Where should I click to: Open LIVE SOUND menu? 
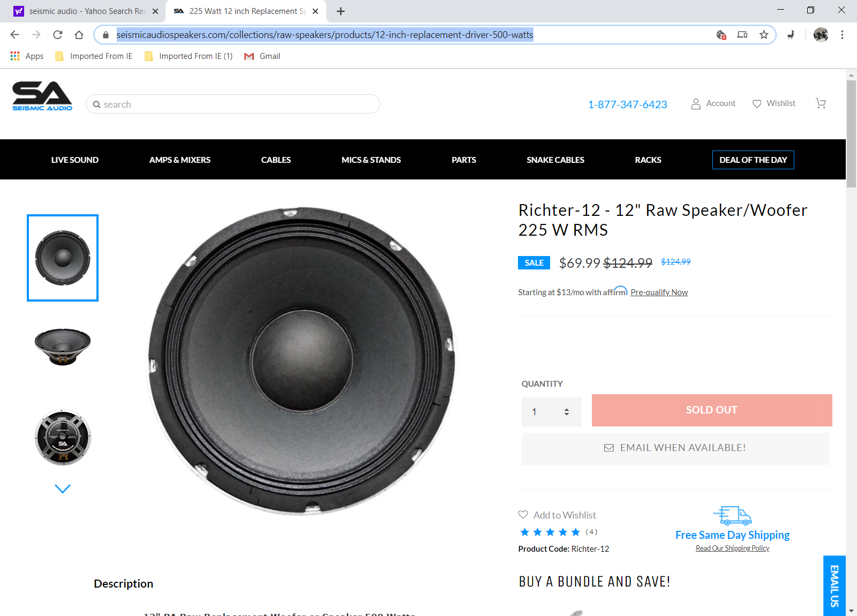pos(75,160)
